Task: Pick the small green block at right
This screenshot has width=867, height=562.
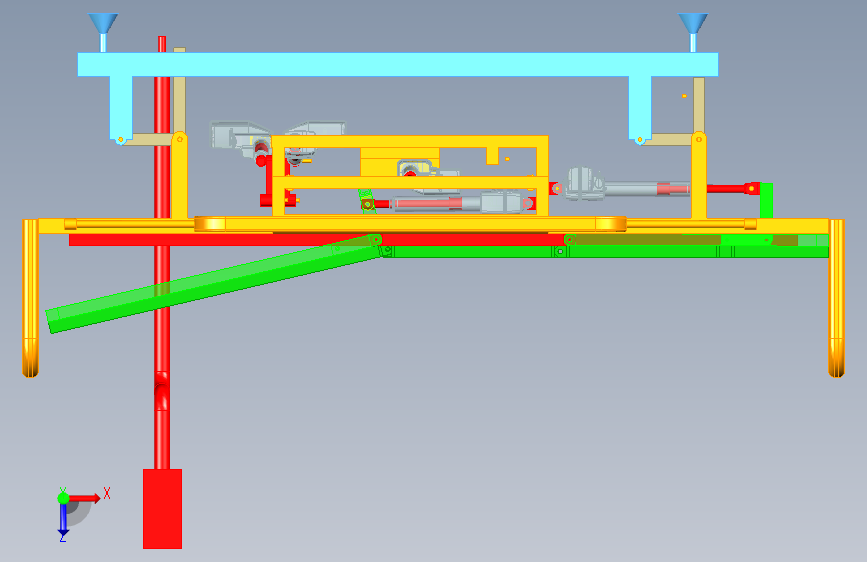Action: click(766, 200)
